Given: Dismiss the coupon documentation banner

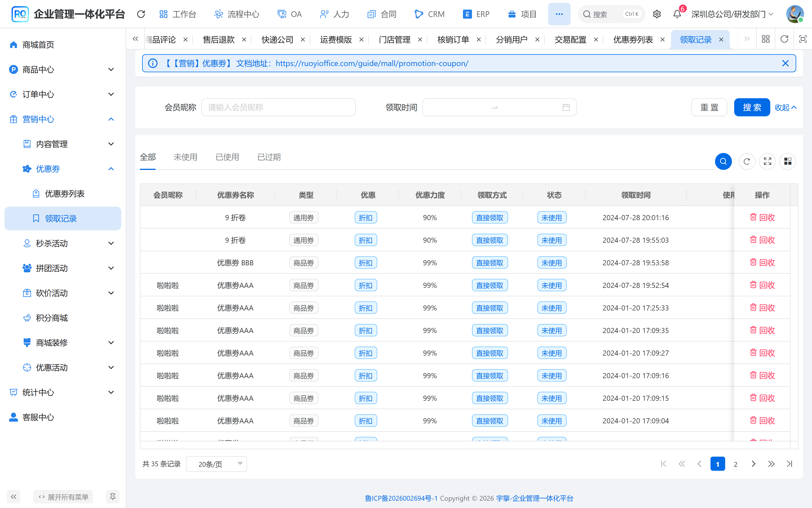Looking at the screenshot, I should [785, 63].
